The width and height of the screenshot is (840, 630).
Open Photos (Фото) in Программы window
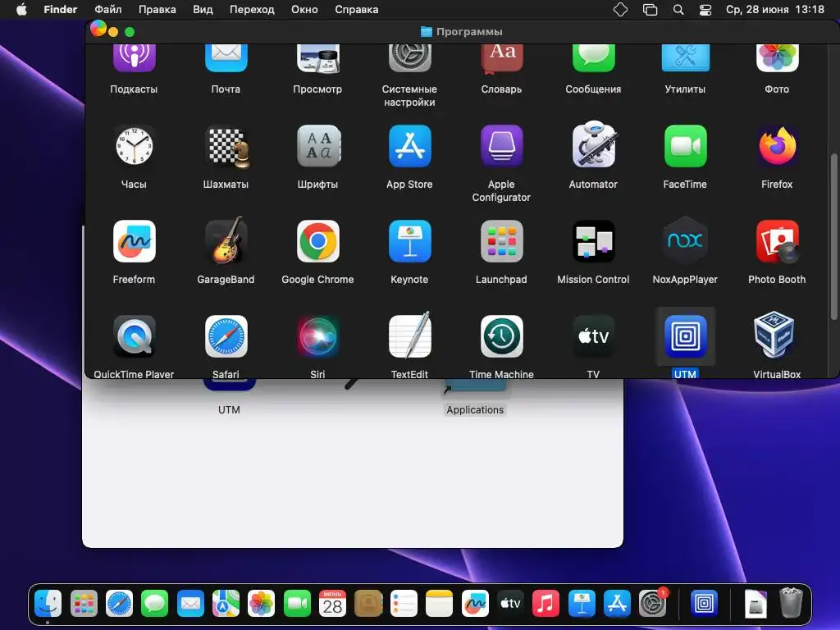point(778,58)
